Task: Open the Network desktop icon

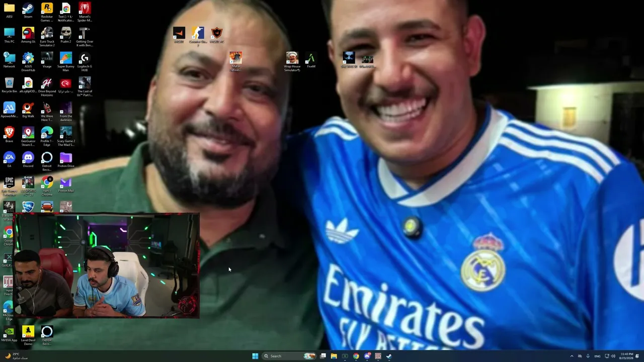Action: pos(9,60)
